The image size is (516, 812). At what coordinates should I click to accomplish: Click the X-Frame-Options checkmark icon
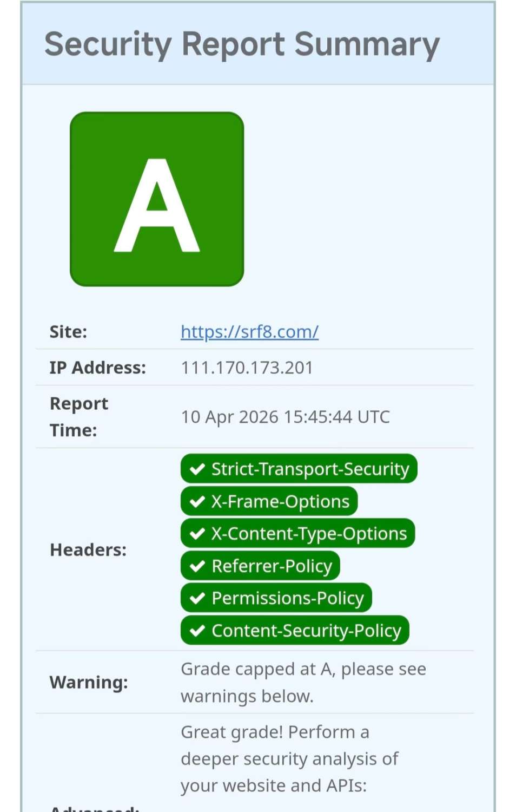click(197, 501)
